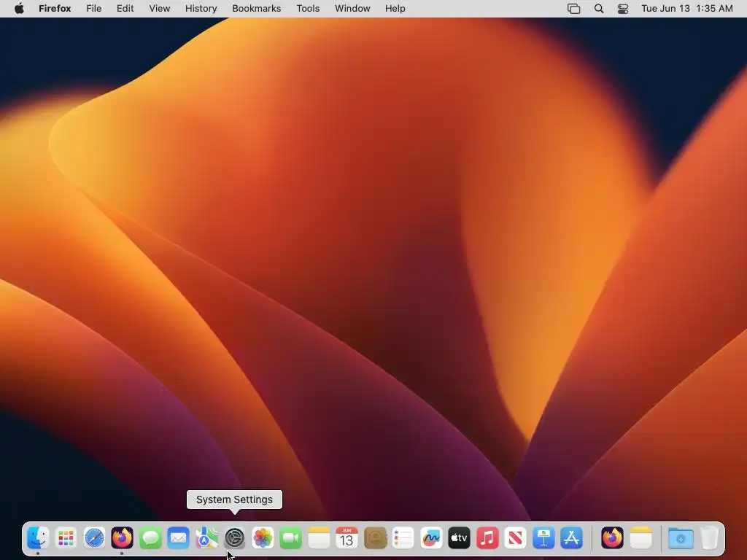The width and height of the screenshot is (747, 560).
Task: Open the Window menu
Action: pyautogui.click(x=352, y=9)
